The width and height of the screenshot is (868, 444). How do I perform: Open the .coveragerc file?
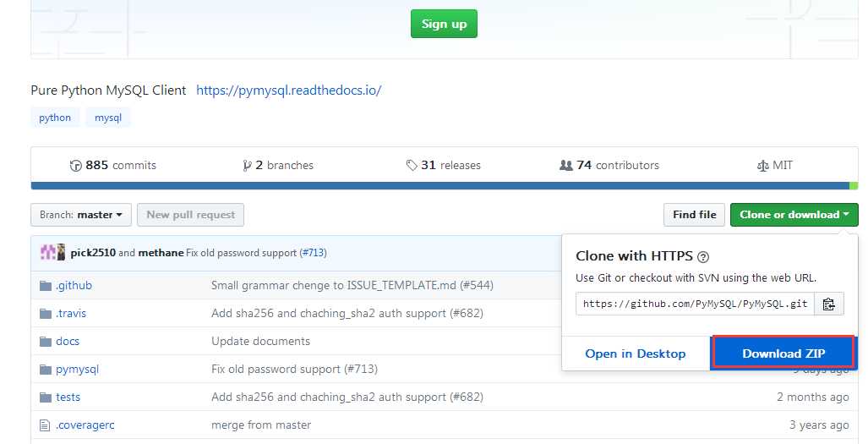85,425
